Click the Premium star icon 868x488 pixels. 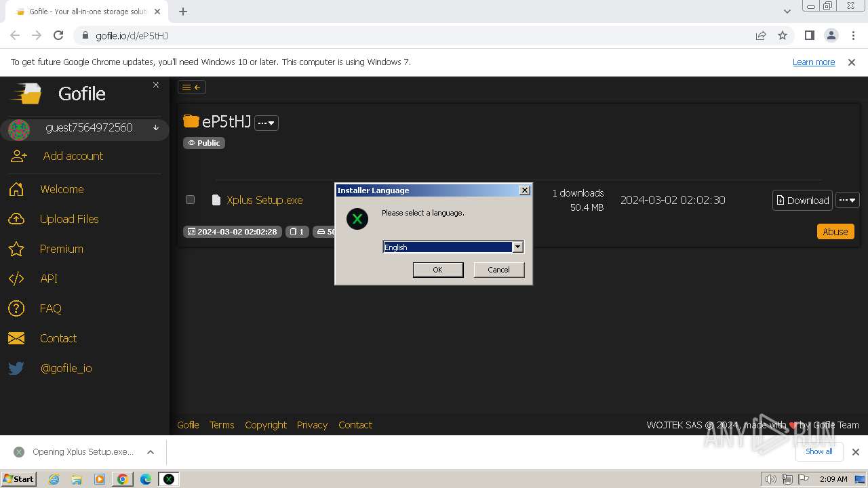[16, 249]
